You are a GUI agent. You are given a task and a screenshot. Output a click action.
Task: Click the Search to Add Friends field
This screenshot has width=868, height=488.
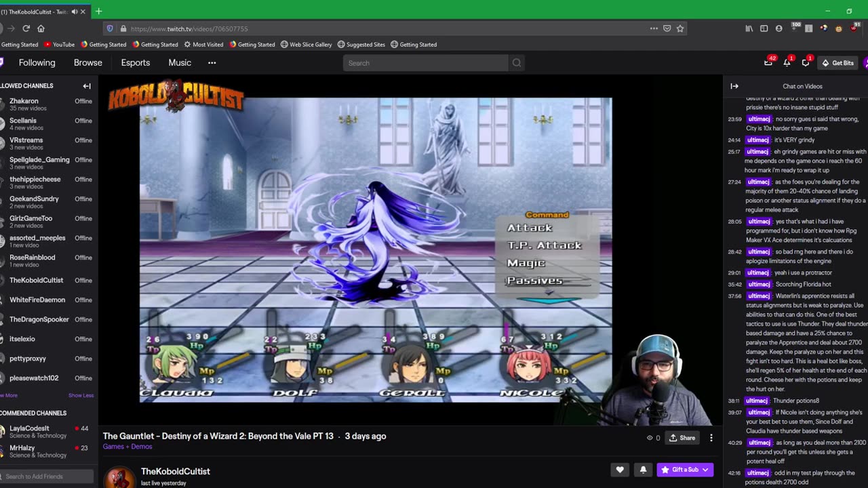click(x=47, y=476)
